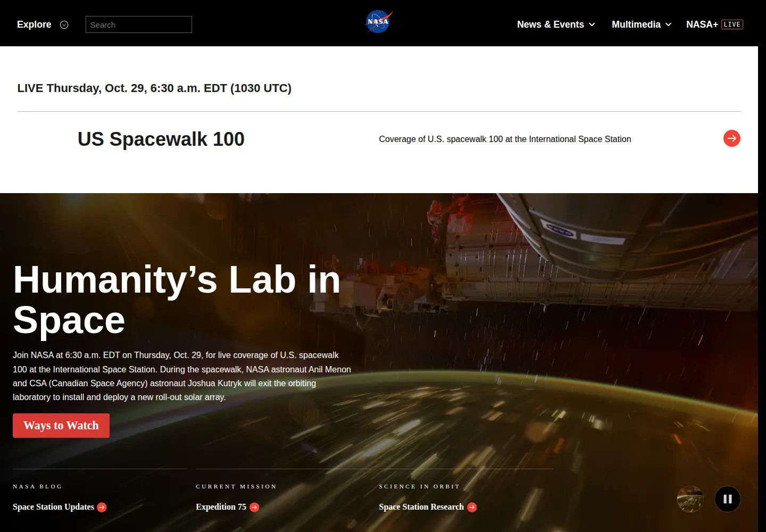Screen dimensions: 766x532
Task: Click into the Search field
Action: (x=139, y=24)
